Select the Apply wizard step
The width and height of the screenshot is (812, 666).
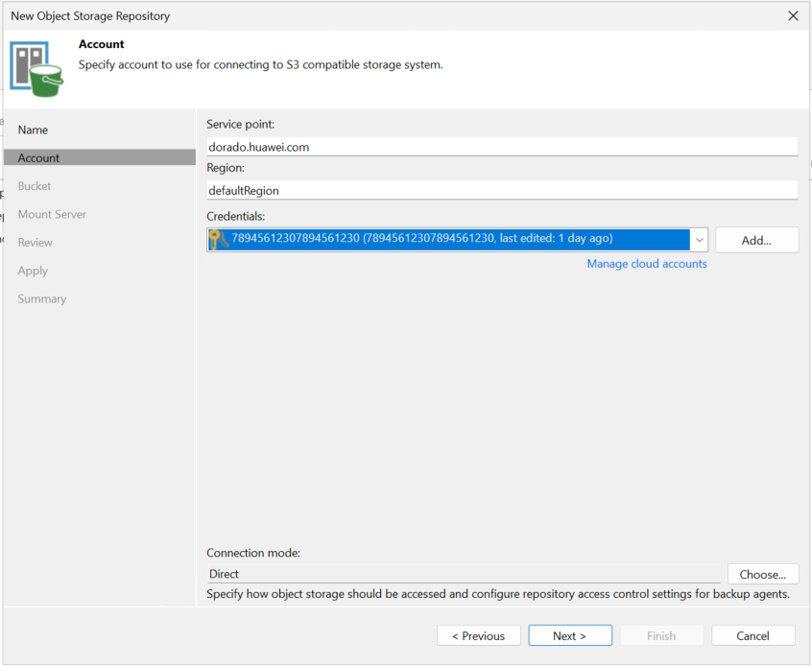(x=33, y=271)
